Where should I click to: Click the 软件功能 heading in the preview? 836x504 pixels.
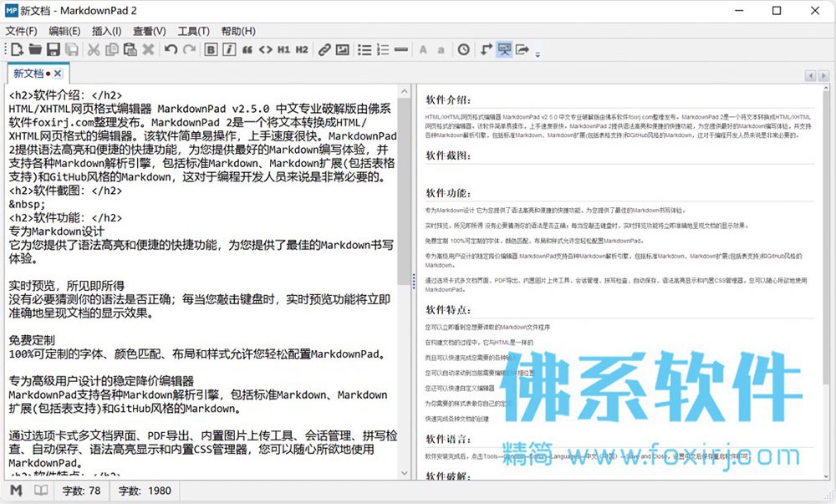pos(448,193)
